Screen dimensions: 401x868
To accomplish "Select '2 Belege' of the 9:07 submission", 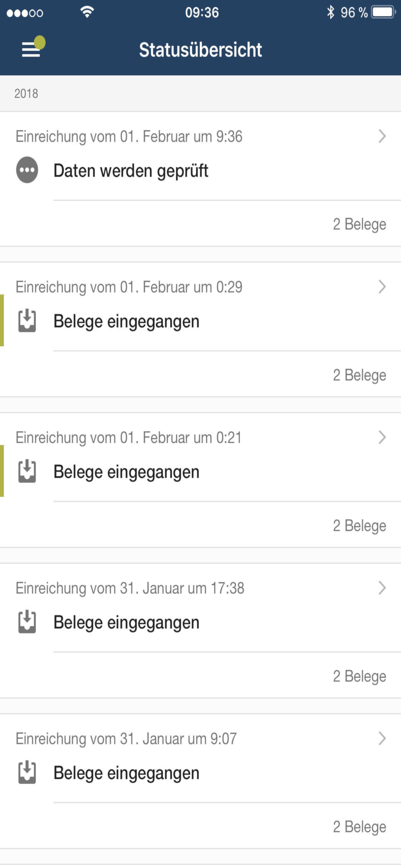I will click(x=360, y=827).
